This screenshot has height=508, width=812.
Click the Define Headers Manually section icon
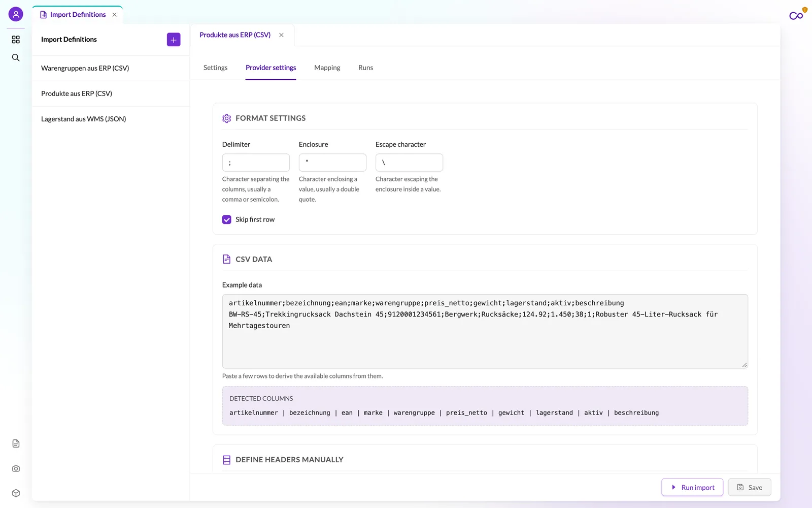227,460
